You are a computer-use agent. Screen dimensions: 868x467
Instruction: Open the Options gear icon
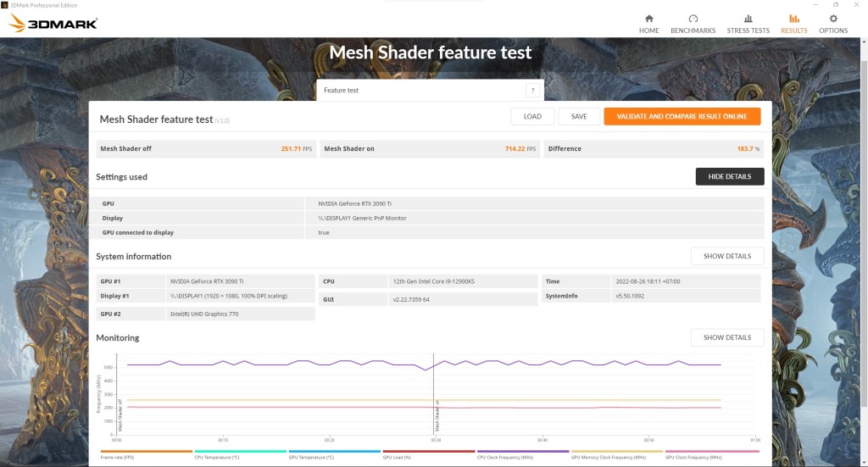[x=833, y=19]
